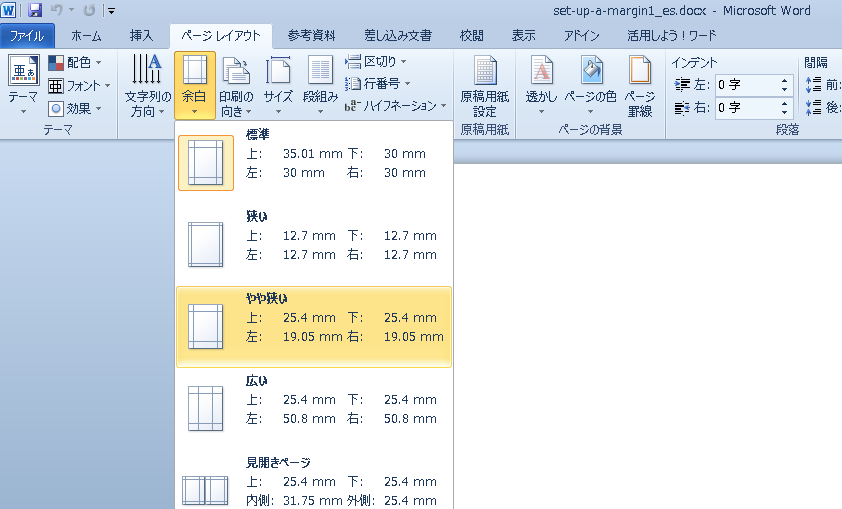Viewport: 842px width, 509px height.
Task: Switch to the ホーム tab
Action: coord(86,36)
